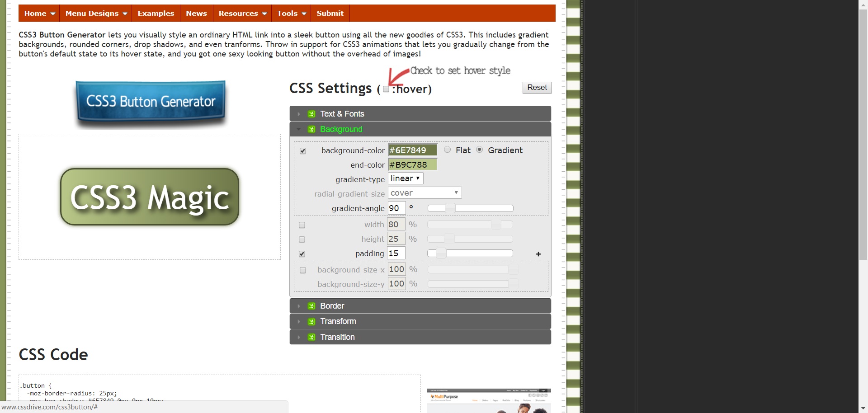Click green icon beside Border header
Viewport: 868px width, 413px height.
pyautogui.click(x=311, y=306)
